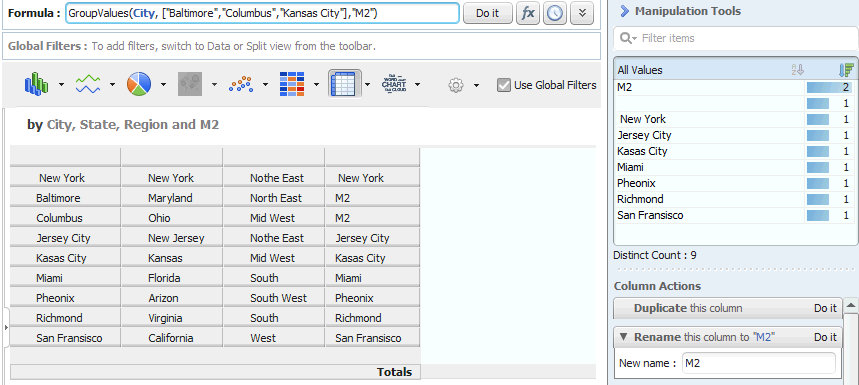Click the left panel collapse handle

pos(6,327)
